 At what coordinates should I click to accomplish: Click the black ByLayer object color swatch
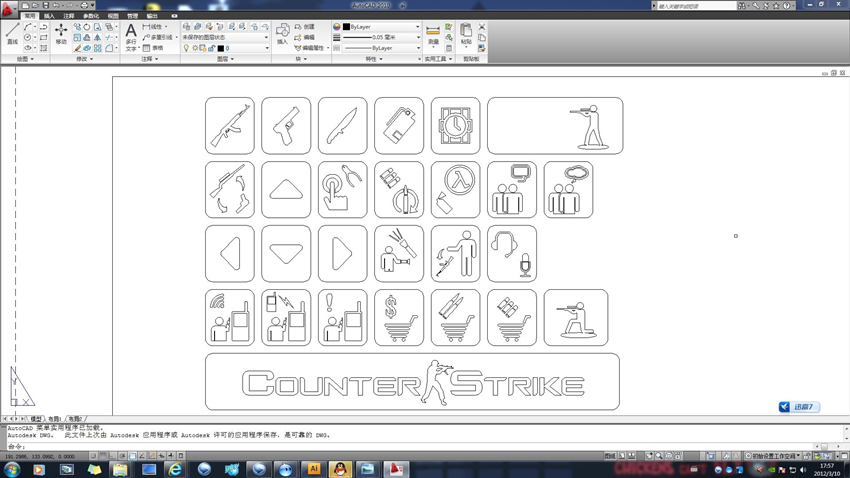click(x=346, y=27)
